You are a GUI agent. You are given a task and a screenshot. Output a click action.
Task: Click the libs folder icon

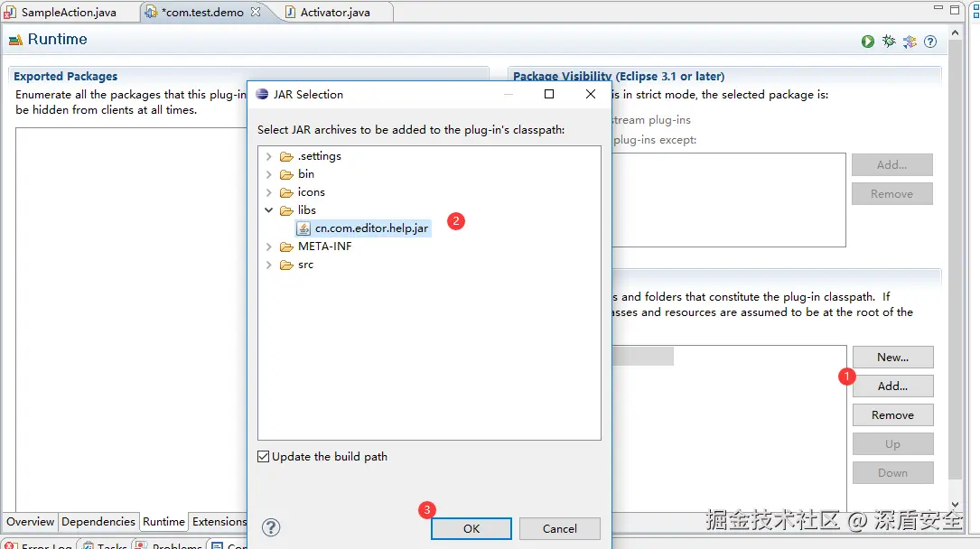(286, 210)
